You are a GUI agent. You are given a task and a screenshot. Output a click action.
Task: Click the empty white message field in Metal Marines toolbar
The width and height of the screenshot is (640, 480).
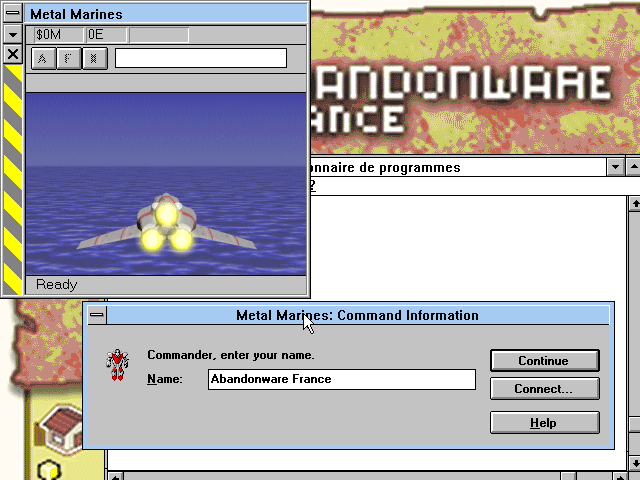[x=201, y=58]
